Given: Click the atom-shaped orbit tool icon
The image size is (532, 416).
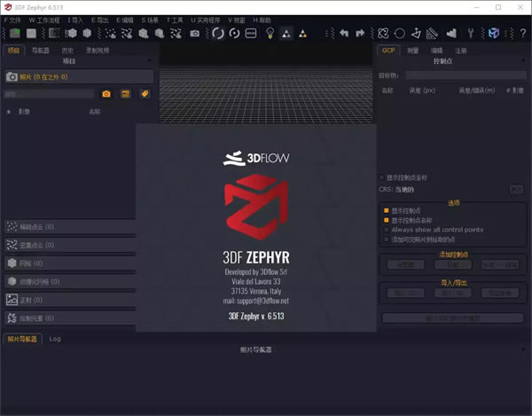Looking at the screenshot, I should [x=383, y=33].
